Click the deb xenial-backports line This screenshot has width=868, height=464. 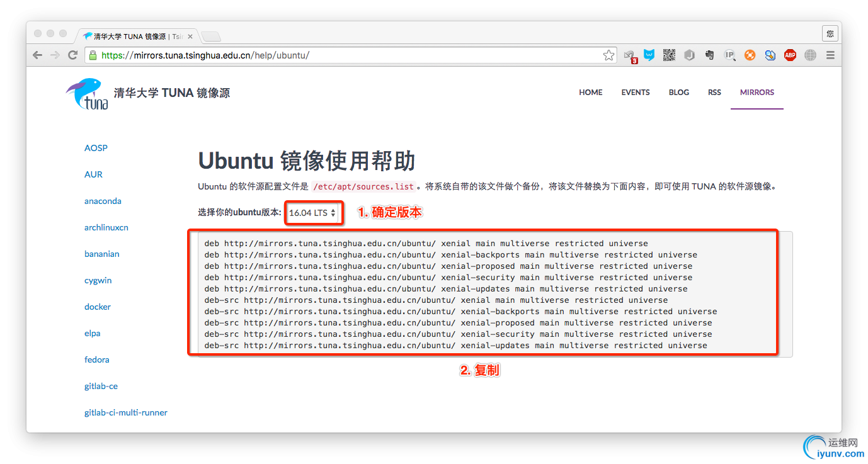451,254
